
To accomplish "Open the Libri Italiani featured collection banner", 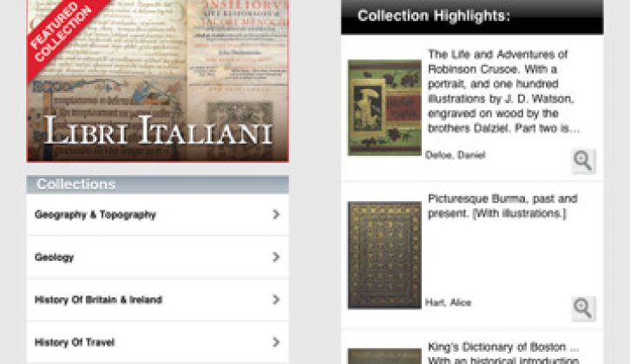I will point(158,81).
